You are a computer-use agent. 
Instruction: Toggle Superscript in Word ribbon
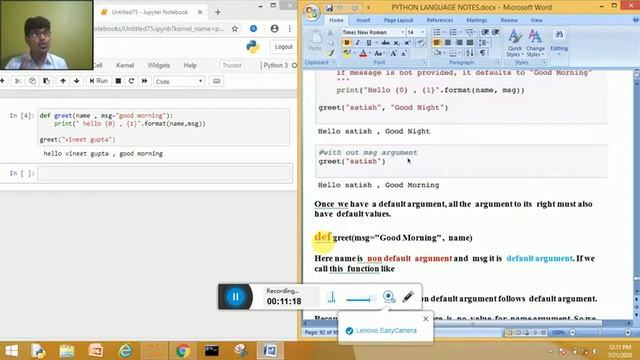(x=407, y=42)
